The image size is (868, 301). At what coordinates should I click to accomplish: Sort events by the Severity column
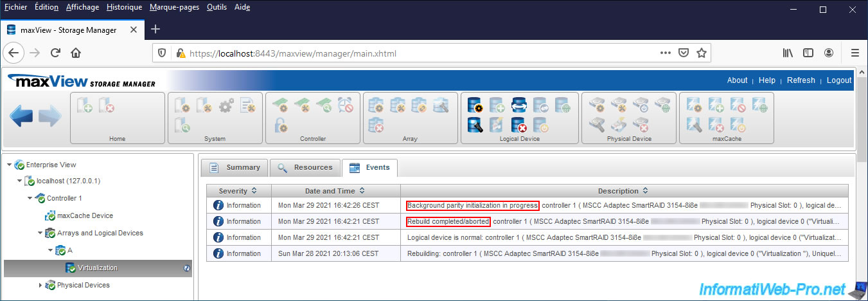coord(238,191)
